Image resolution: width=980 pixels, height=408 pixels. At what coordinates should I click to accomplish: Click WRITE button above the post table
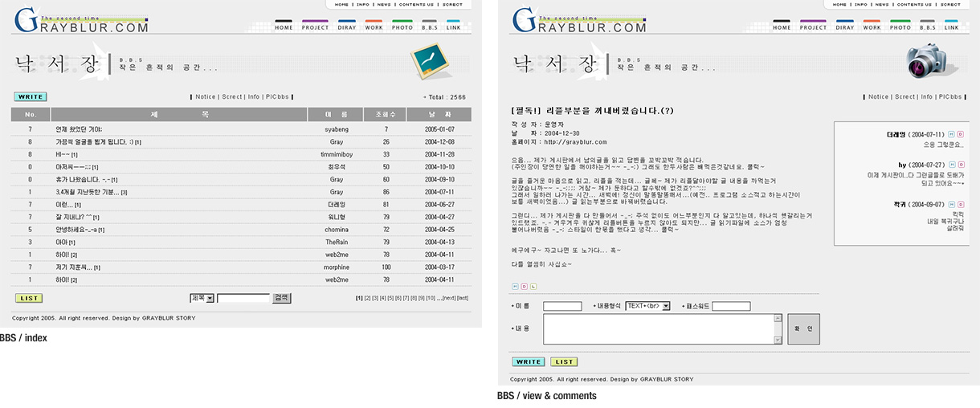pos(30,97)
